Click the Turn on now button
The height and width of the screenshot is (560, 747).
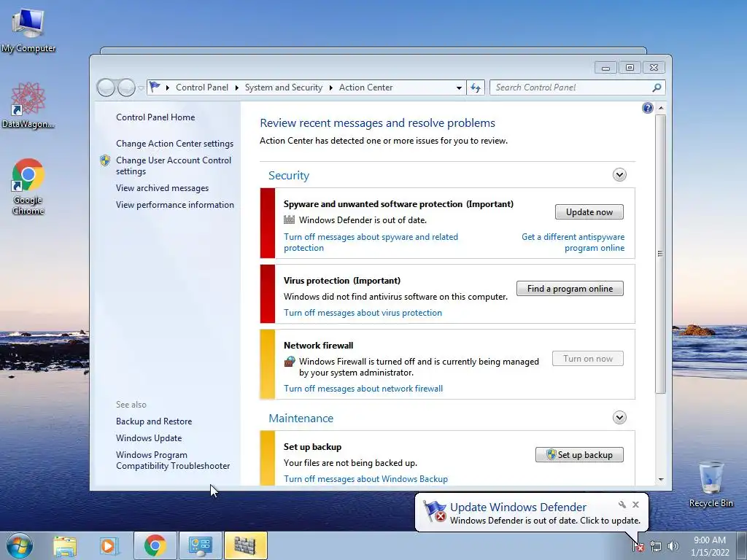click(588, 359)
